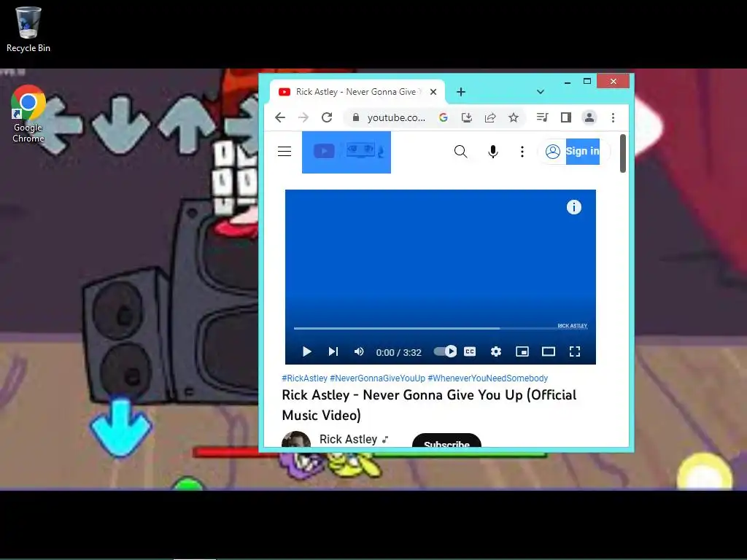Click the YouTube page scrollbar

623,153
